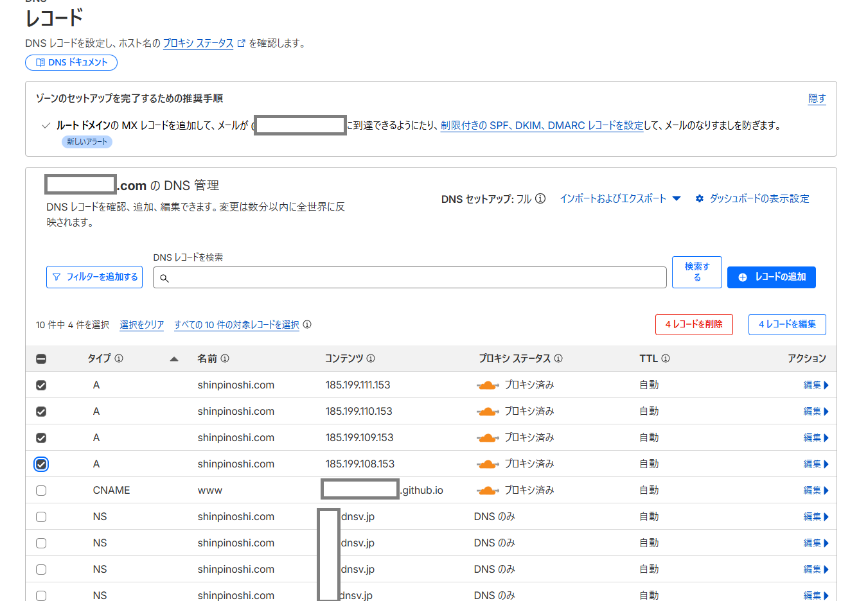Click the orange cloud icon for 185.199.111.153
The width and height of the screenshot is (868, 601).
pyautogui.click(x=488, y=385)
